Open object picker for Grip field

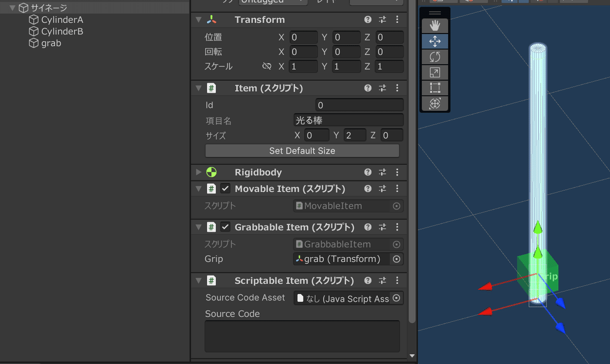tap(397, 259)
